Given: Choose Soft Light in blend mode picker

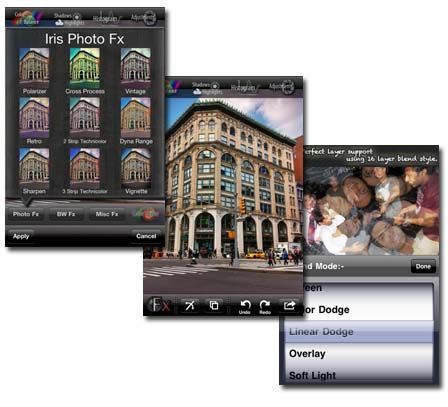Looking at the screenshot, I should tap(359, 375).
